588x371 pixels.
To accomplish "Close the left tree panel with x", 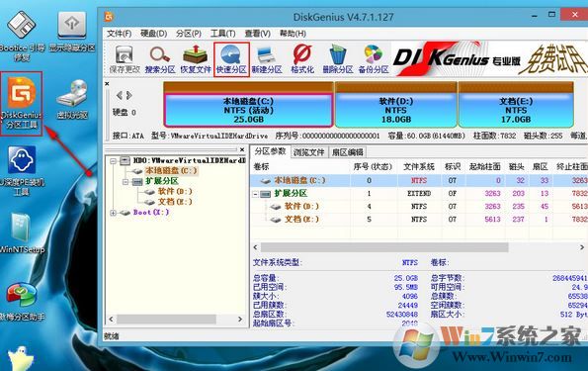I will [242, 149].
